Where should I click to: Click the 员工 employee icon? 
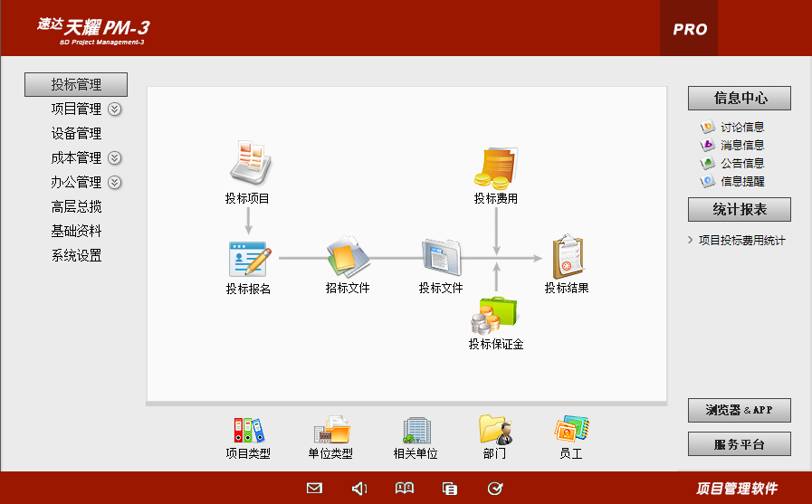(571, 430)
